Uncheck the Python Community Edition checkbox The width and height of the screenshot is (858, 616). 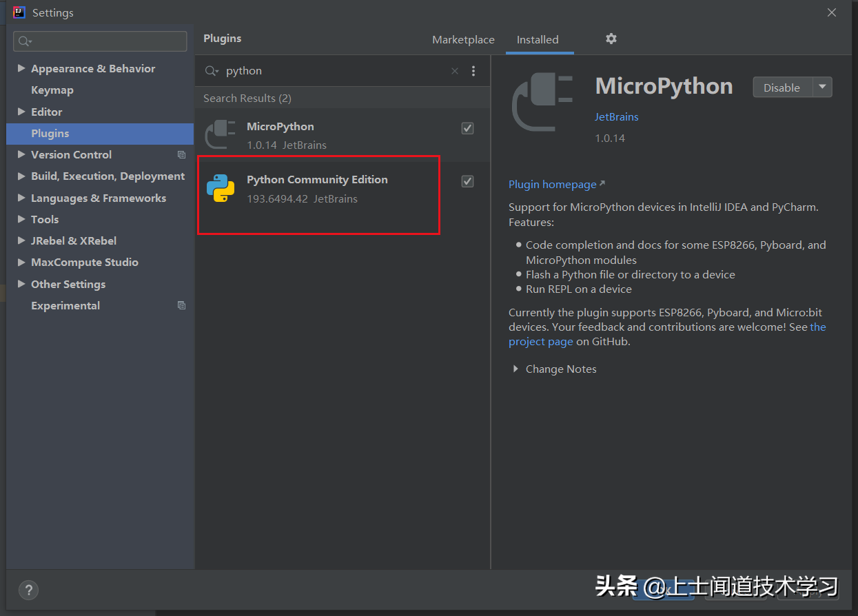[x=467, y=181]
